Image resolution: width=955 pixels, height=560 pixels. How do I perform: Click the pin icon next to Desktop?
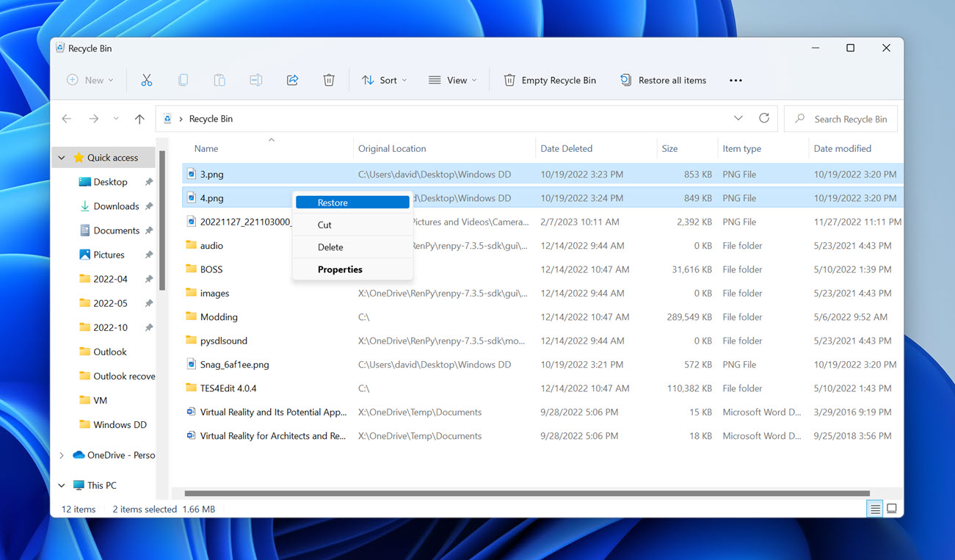[x=149, y=182]
